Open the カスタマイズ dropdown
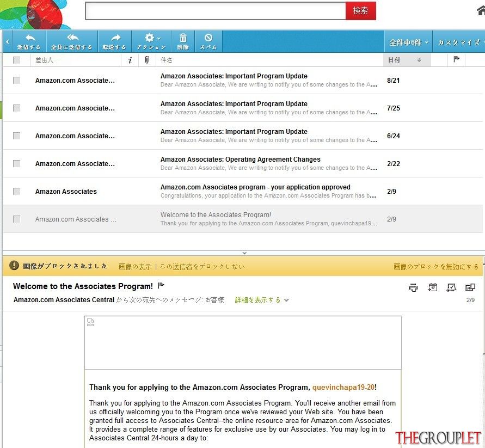 coord(459,42)
